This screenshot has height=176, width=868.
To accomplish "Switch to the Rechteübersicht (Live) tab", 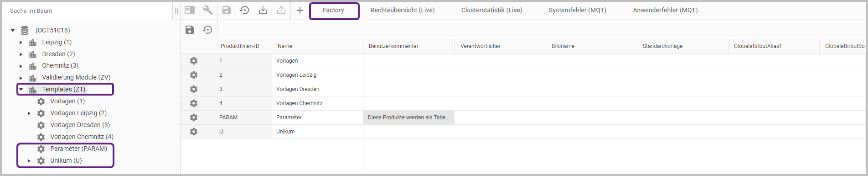I will (403, 10).
